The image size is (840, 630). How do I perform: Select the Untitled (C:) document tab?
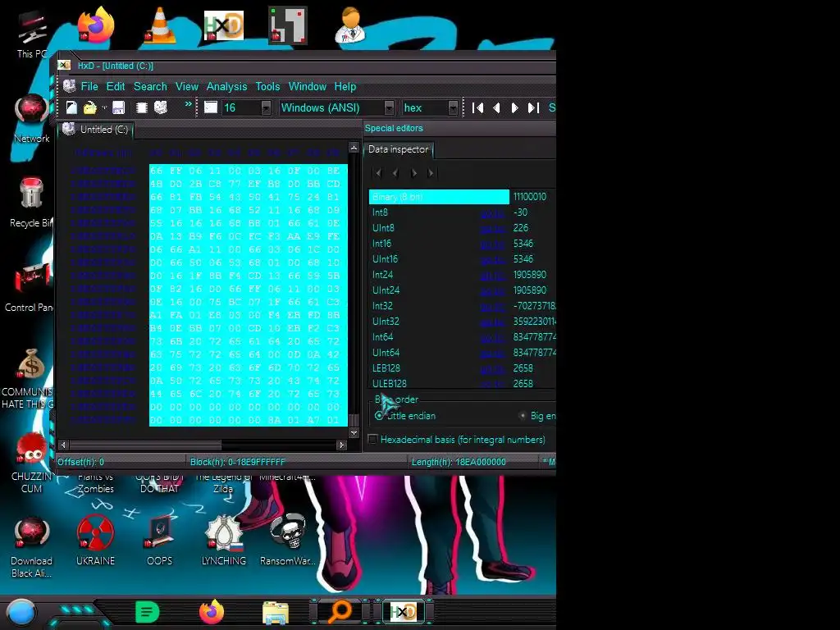click(x=96, y=130)
